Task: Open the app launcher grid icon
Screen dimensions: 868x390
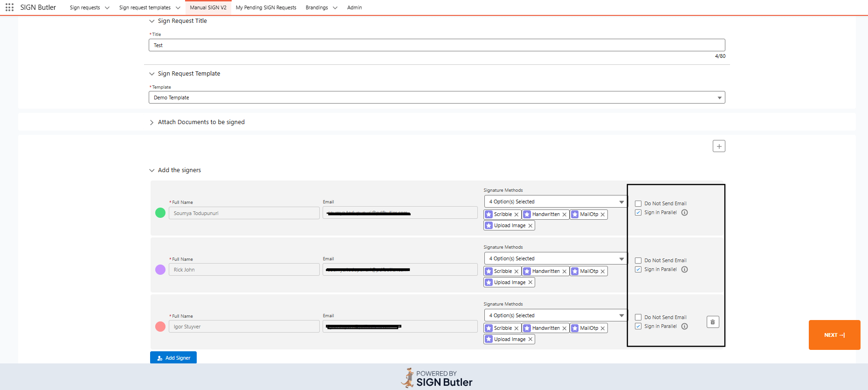Action: (x=9, y=7)
